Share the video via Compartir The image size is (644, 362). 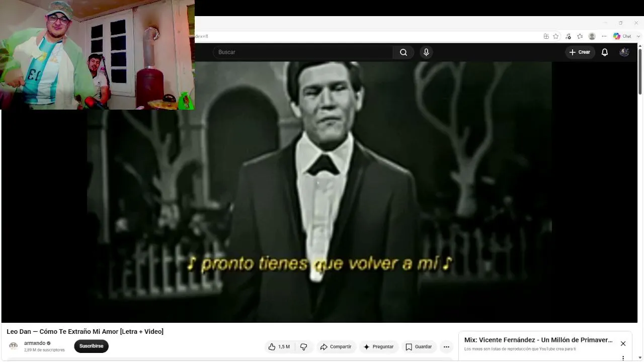coord(336,347)
